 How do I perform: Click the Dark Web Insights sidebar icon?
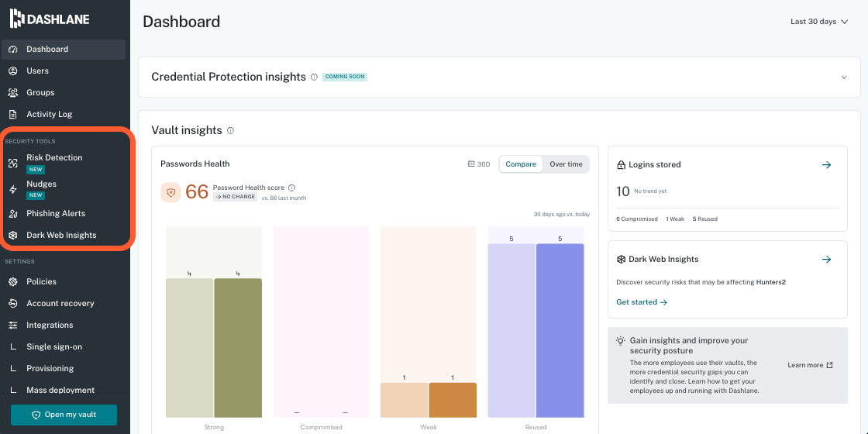[14, 236]
